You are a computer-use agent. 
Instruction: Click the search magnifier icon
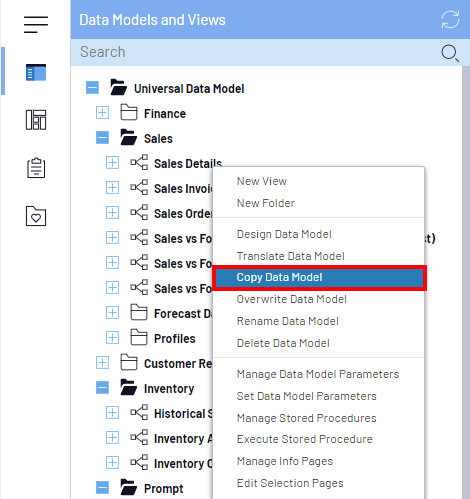[x=450, y=53]
